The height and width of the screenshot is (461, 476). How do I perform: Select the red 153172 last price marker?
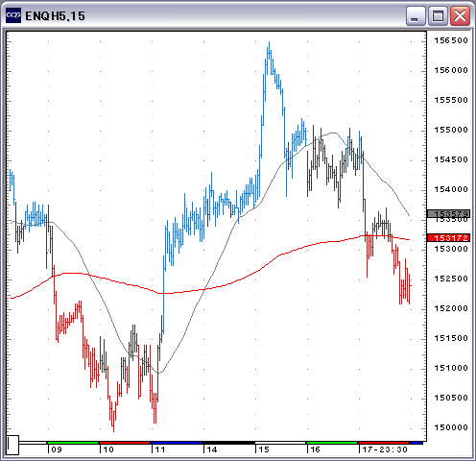coord(448,238)
